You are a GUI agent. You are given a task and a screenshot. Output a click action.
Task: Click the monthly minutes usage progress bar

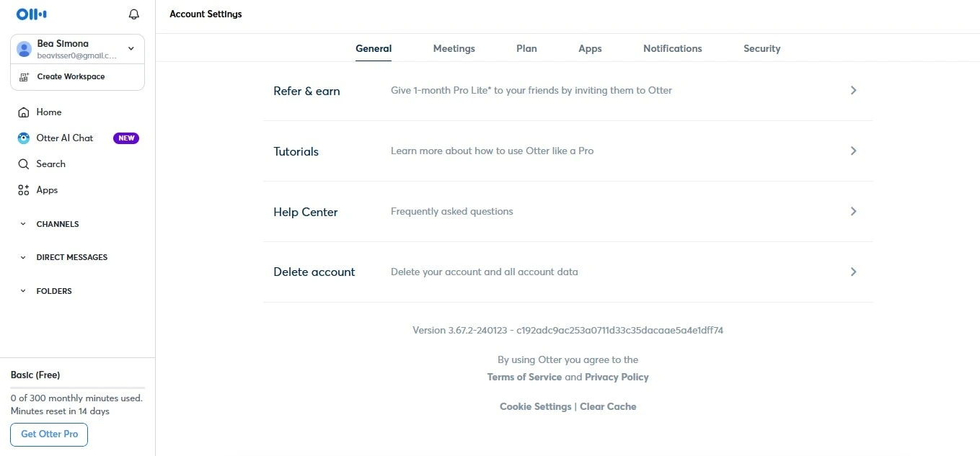pos(77,388)
